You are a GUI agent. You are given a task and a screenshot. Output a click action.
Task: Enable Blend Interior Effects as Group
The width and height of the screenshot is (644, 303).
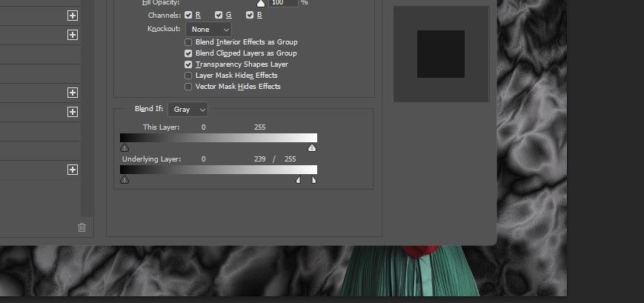[188, 42]
